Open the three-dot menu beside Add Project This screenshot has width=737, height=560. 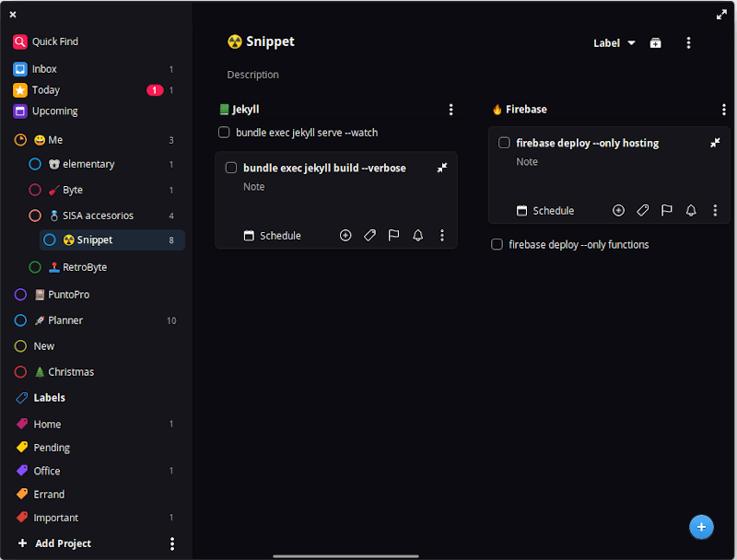(171, 543)
